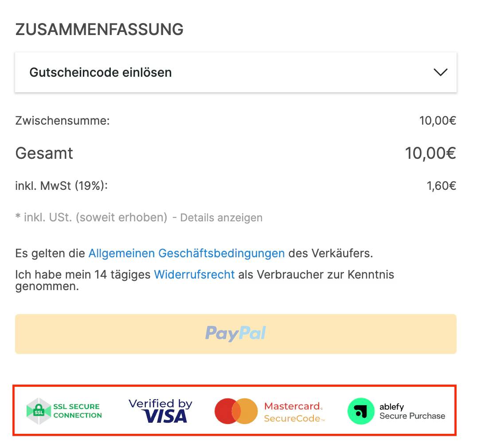Image resolution: width=477 pixels, height=448 pixels.
Task: Click the inkl. MwSt (19%) label
Action: 62,186
